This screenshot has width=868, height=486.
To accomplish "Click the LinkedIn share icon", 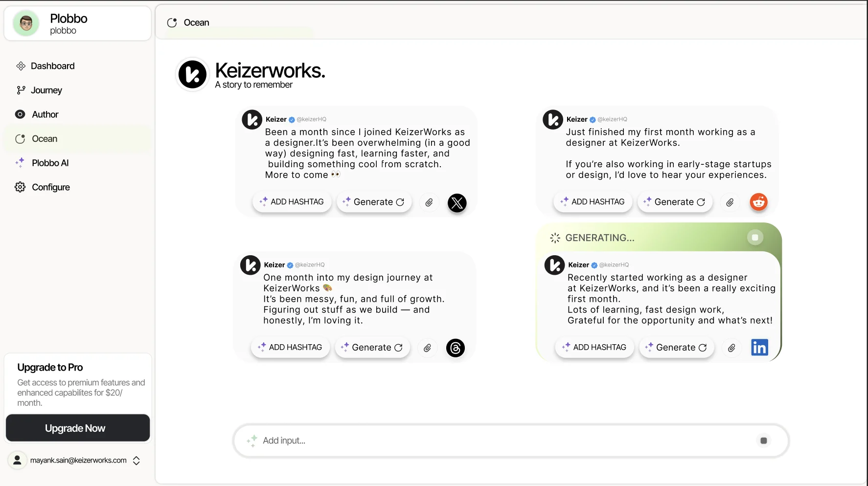I will coord(759,348).
